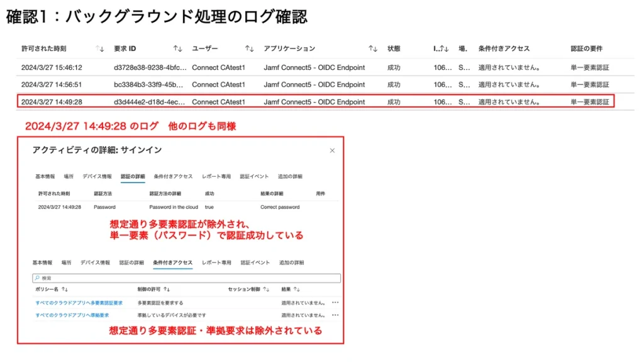Screen dimensions: 644x362
Task: Sort the ユーザー column using its arrows
Action: pyautogui.click(x=249, y=48)
